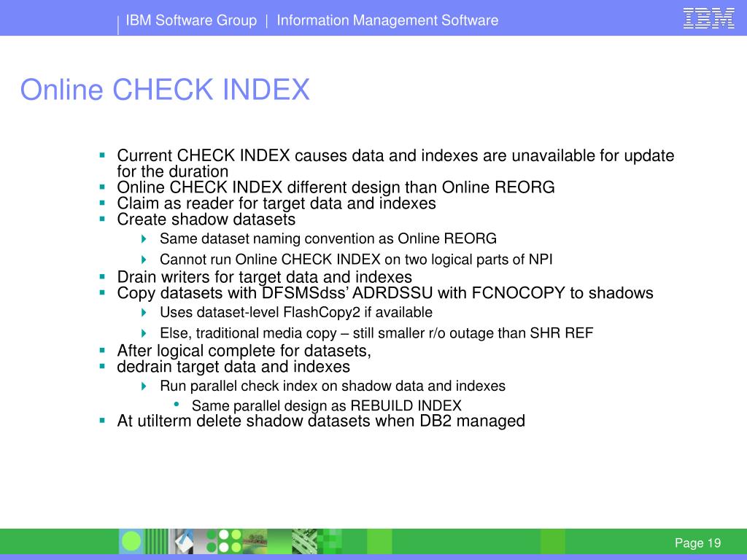This screenshot has width=747, height=560.
Task: Click the 'IBM Software Group' header text
Action: [x=191, y=20]
